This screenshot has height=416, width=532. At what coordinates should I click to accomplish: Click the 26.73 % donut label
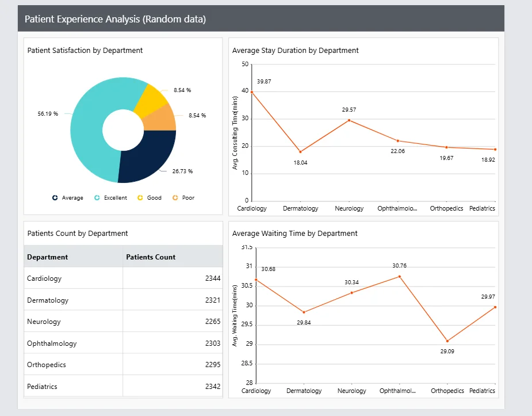182,171
